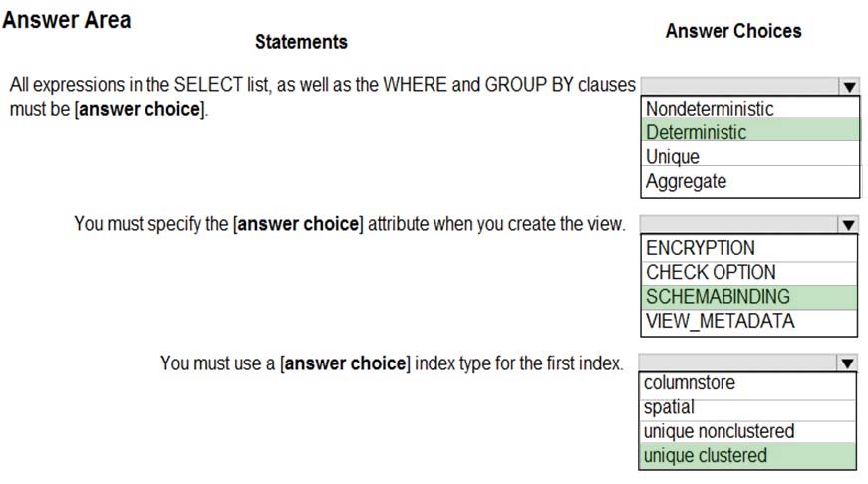Choose unique clustered index type
The height and width of the screenshot is (484, 868).
click(747, 456)
